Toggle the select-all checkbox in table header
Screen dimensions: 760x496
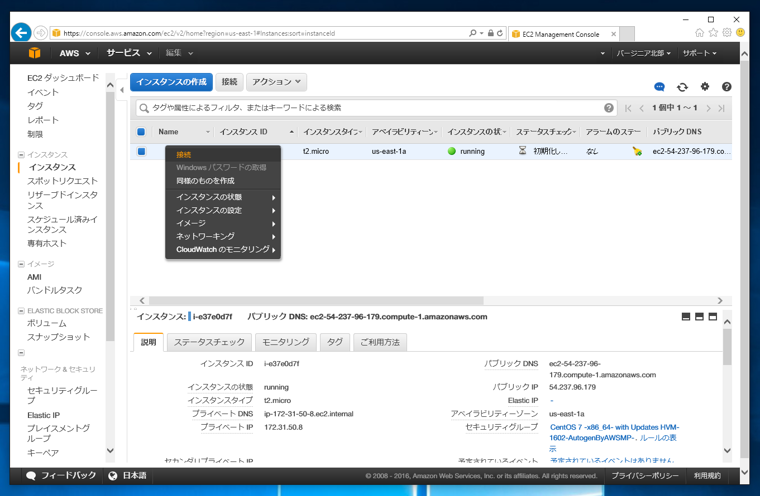point(141,131)
